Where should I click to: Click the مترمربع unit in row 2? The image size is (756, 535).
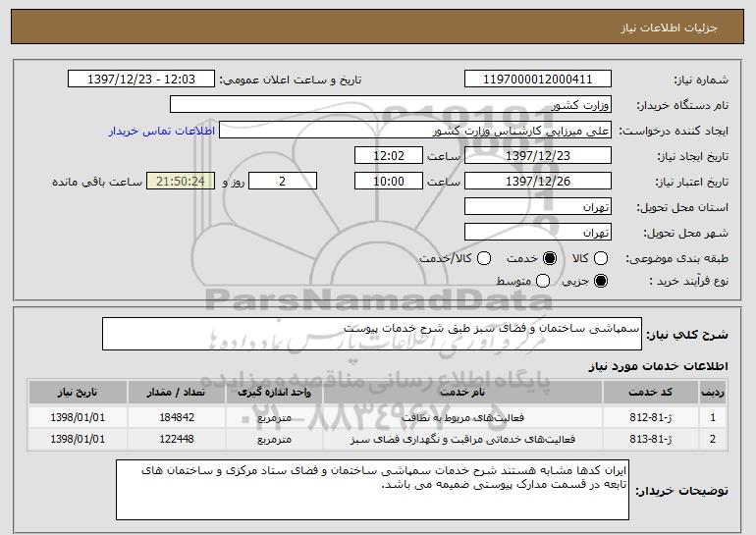[x=274, y=439]
